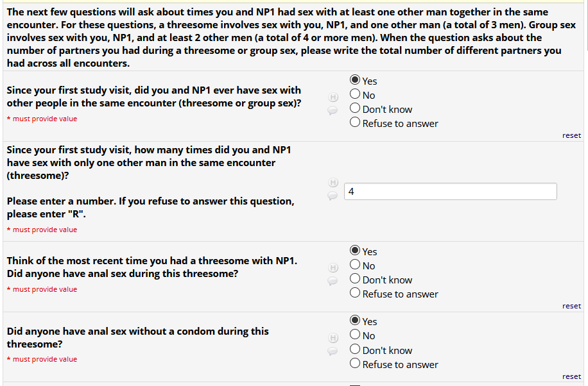Choose "Refuse to answer" for the most recent threesome anal sex question
The width and height of the screenshot is (588, 386).
(355, 294)
